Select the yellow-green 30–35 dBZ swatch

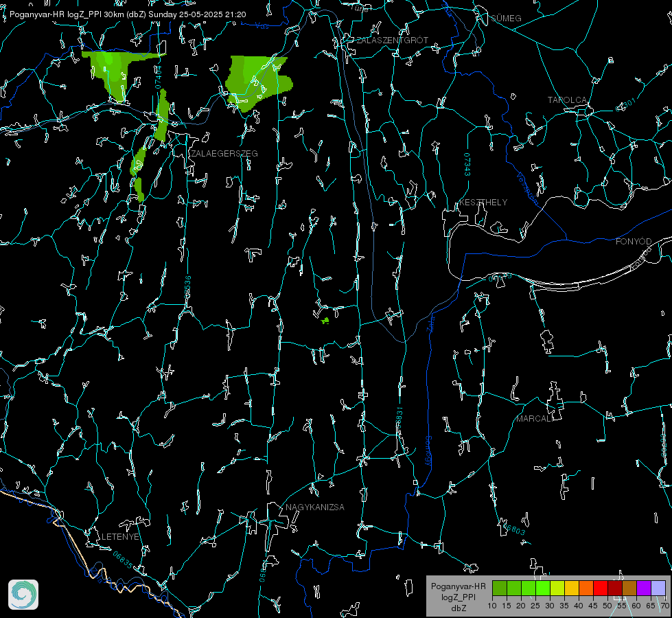[x=557, y=588]
